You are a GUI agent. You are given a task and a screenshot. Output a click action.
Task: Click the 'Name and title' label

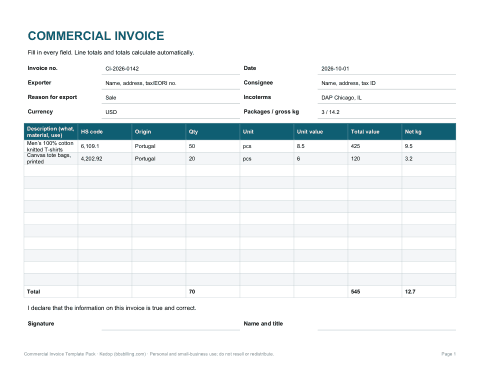(263, 324)
